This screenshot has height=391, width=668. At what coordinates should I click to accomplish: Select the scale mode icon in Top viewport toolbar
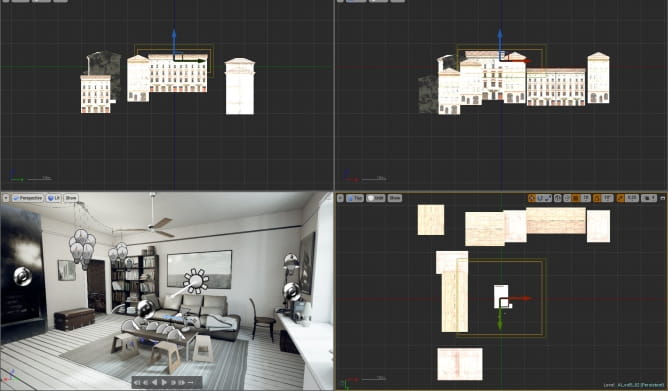click(x=547, y=198)
